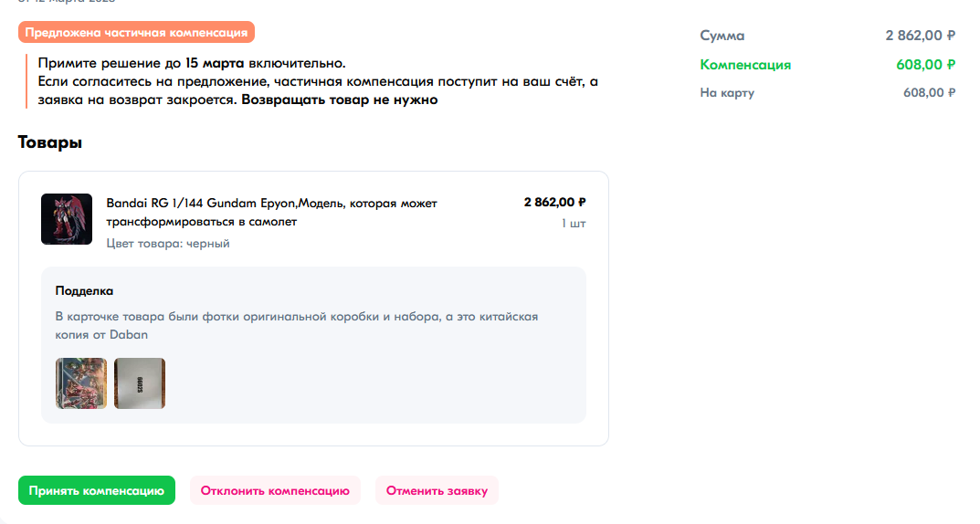Click the 1 шт quantity label

pyautogui.click(x=574, y=224)
